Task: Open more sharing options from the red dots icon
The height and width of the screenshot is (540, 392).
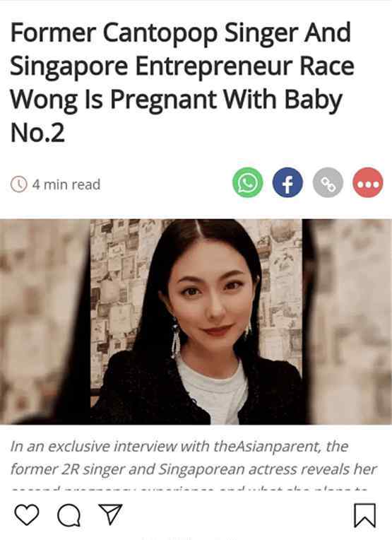Action: pos(368,182)
